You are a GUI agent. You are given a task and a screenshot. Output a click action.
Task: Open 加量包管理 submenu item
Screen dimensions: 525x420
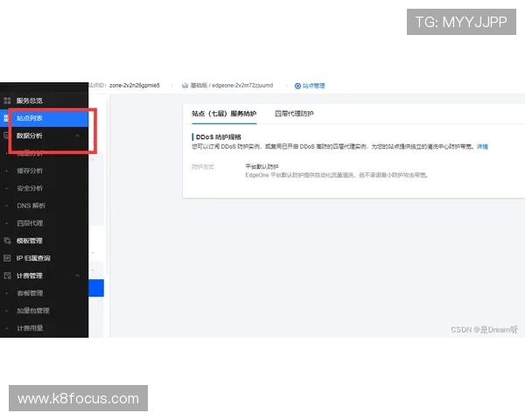click(33, 311)
